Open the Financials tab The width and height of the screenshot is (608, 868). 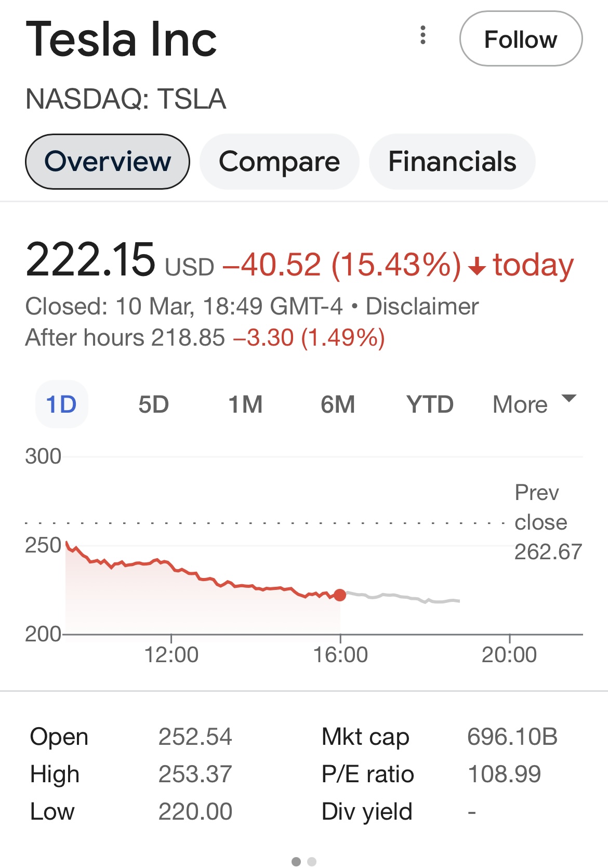coord(452,162)
